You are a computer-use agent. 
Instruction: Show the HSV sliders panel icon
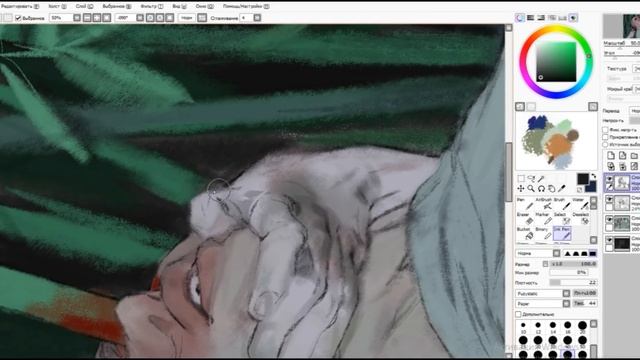541,18
